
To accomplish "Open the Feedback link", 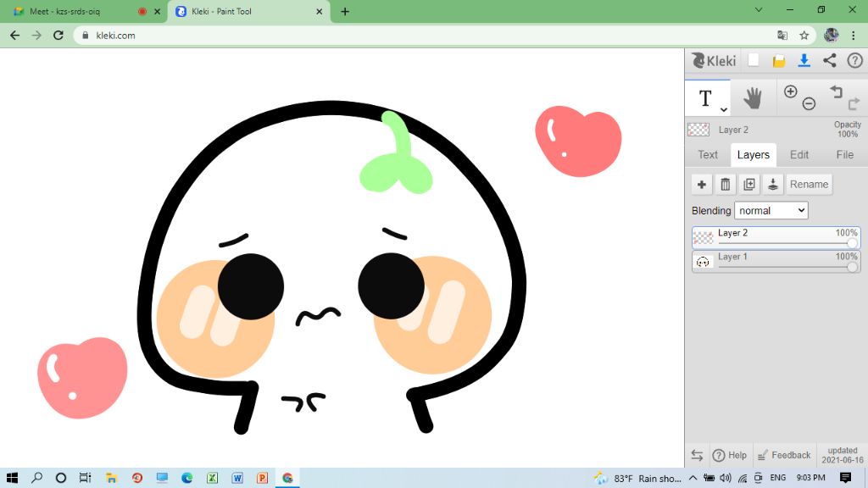I will point(784,455).
